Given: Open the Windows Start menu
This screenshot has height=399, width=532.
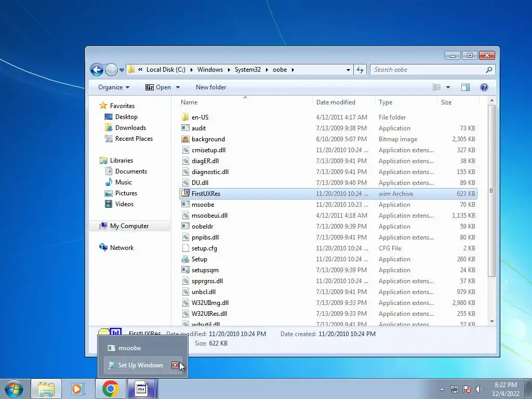Looking at the screenshot, I should point(14,389).
